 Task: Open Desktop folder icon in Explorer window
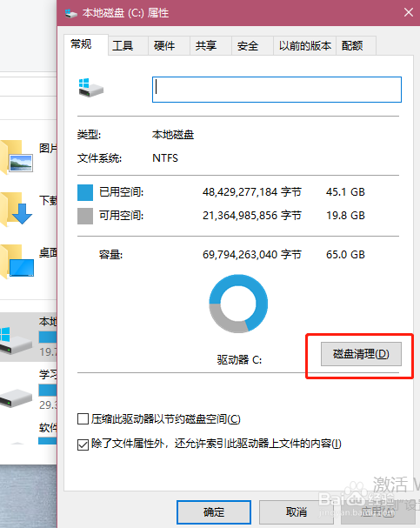coord(17,261)
